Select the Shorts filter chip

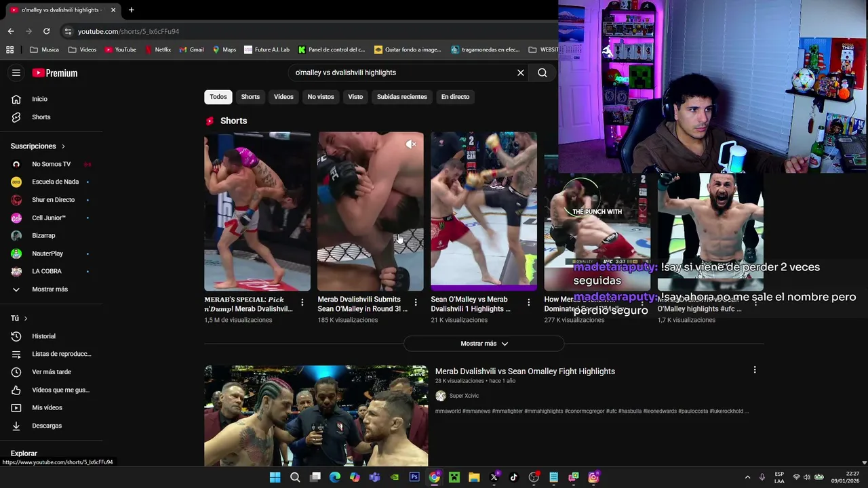pos(250,97)
